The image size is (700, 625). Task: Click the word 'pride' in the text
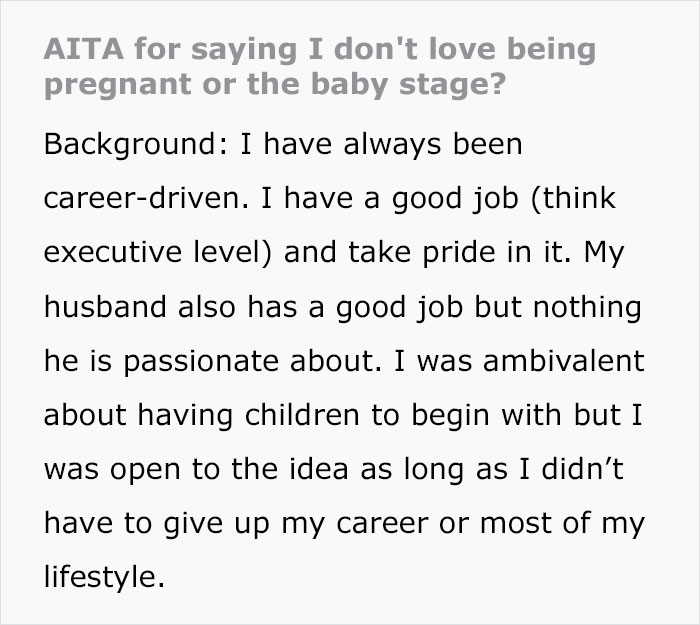pos(458,253)
